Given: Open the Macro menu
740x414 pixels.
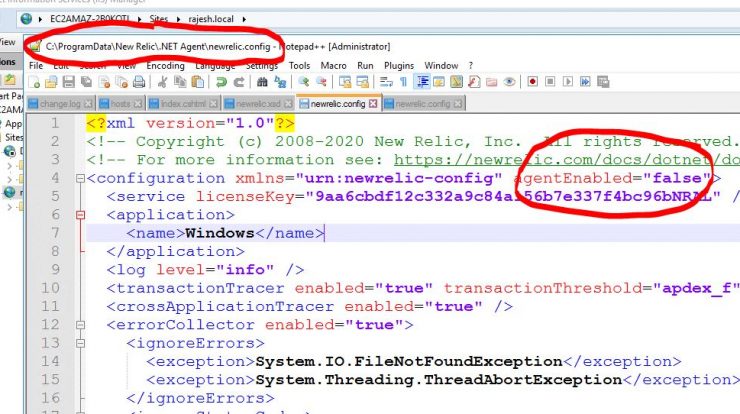Looking at the screenshot, I should (x=333, y=66).
